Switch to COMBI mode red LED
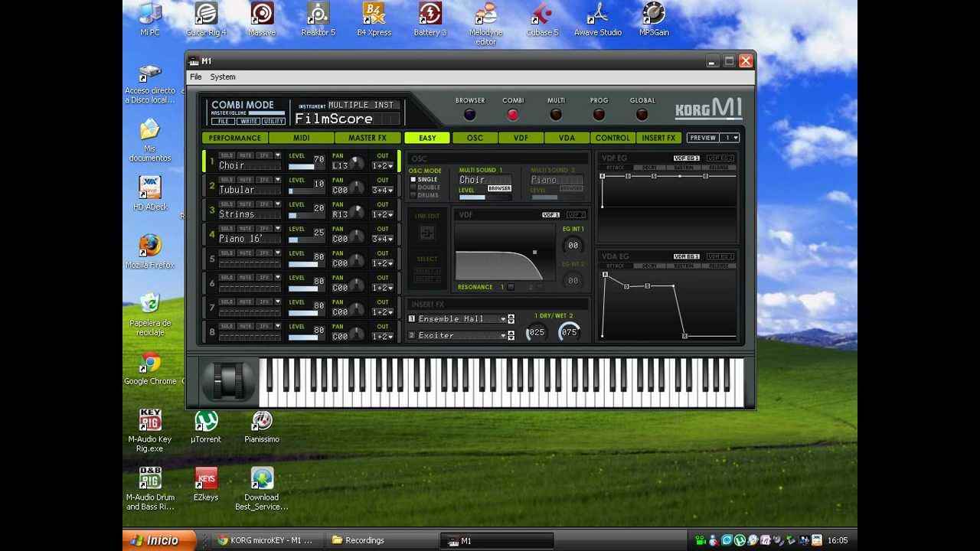 [x=513, y=115]
